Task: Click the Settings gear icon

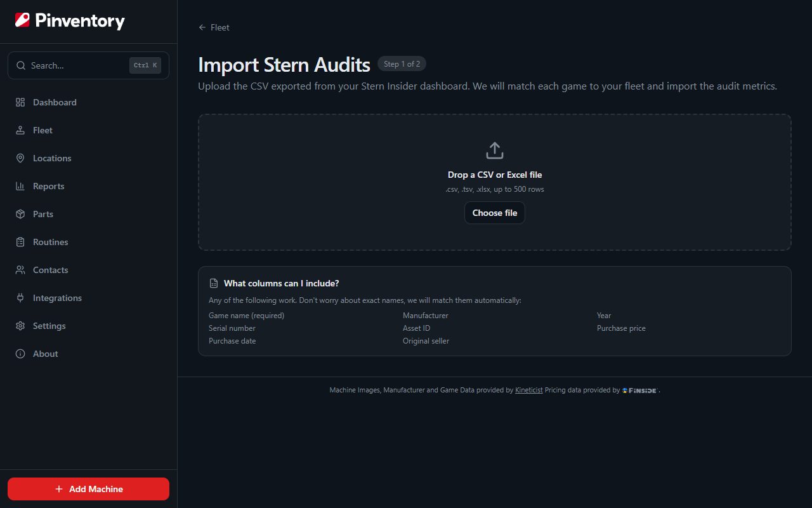Action: point(20,326)
